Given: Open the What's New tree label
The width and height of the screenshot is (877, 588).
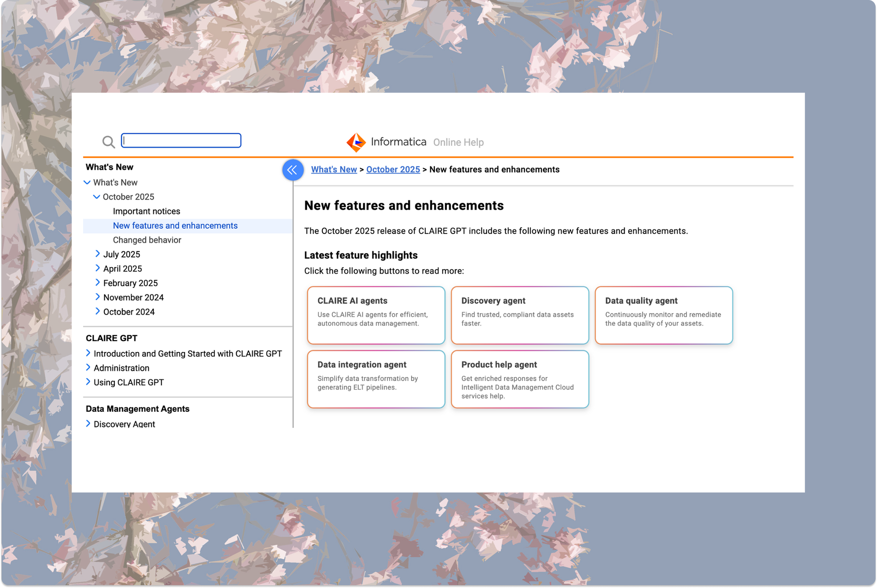Looking at the screenshot, I should point(115,183).
